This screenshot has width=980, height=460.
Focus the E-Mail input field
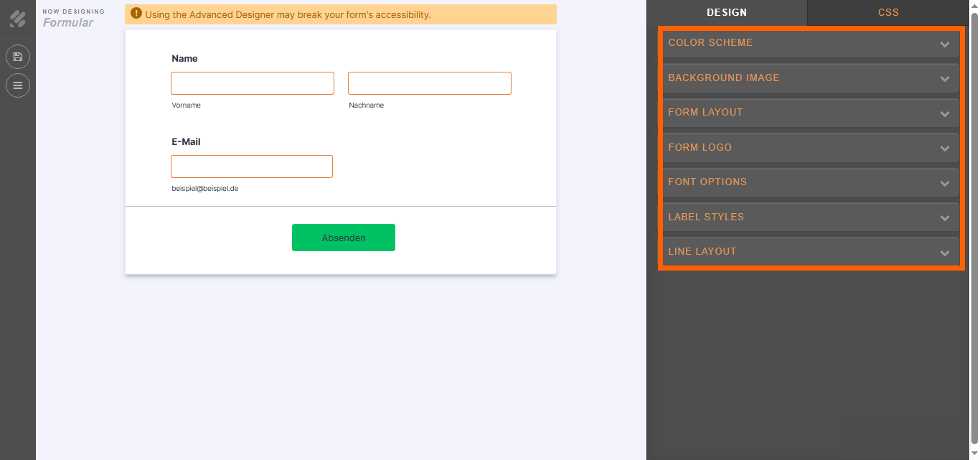tap(252, 166)
